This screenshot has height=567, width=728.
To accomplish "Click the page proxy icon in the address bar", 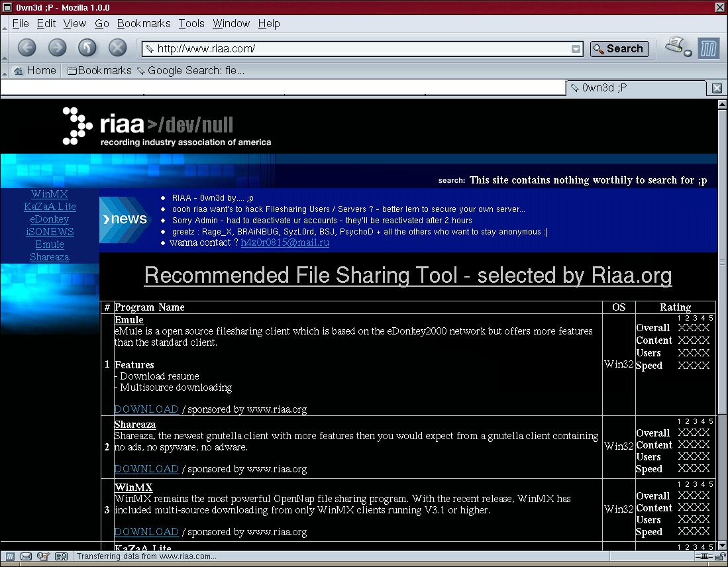I will pos(149,49).
